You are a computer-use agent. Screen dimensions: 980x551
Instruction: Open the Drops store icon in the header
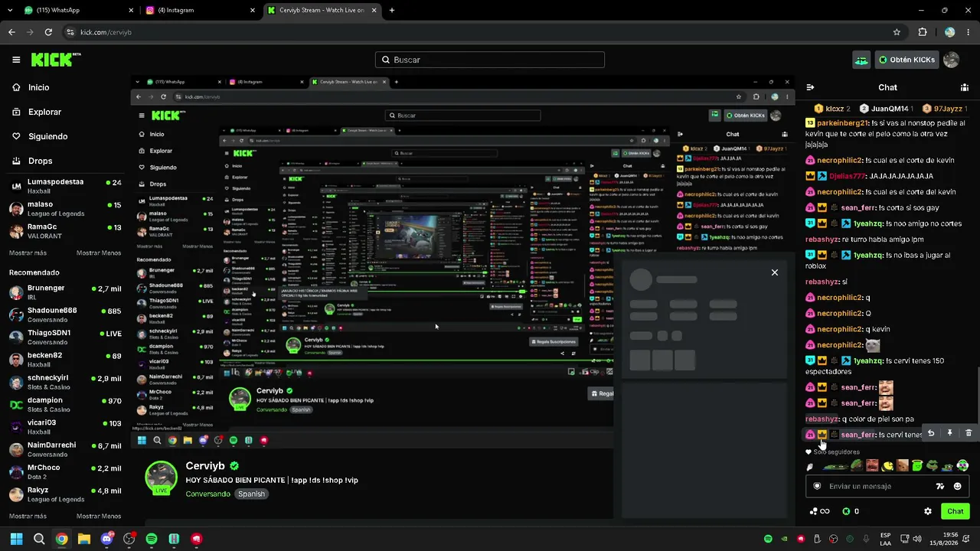(x=861, y=60)
